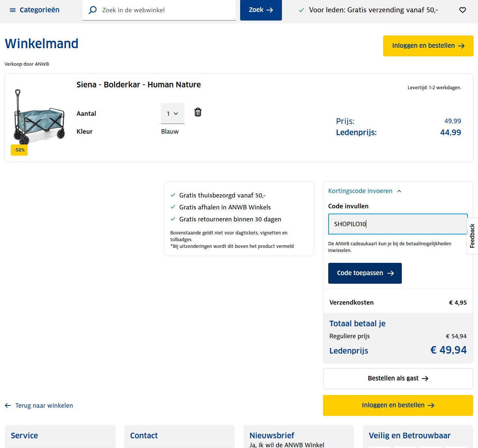Click the Nieuwsbrief footer heading
Viewport: 478px width, 448px height.
click(x=272, y=436)
